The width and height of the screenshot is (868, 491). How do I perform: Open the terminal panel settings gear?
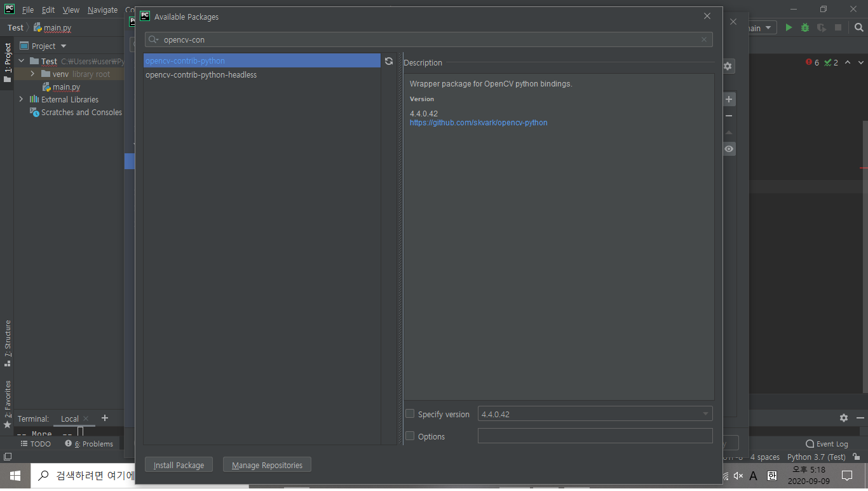(844, 418)
